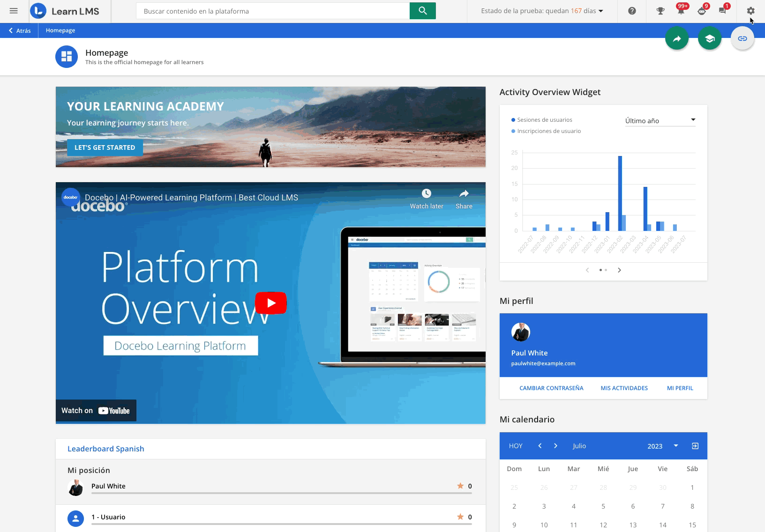Image resolution: width=765 pixels, height=532 pixels.
Task: Click the YOUR LEARNING ACADEMY banner heading
Action: [x=145, y=106]
